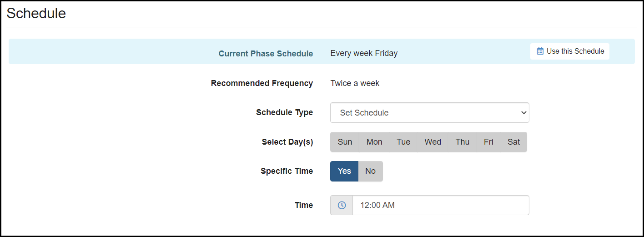Select the Mon day button
This screenshot has height=237, width=644.
pos(374,142)
